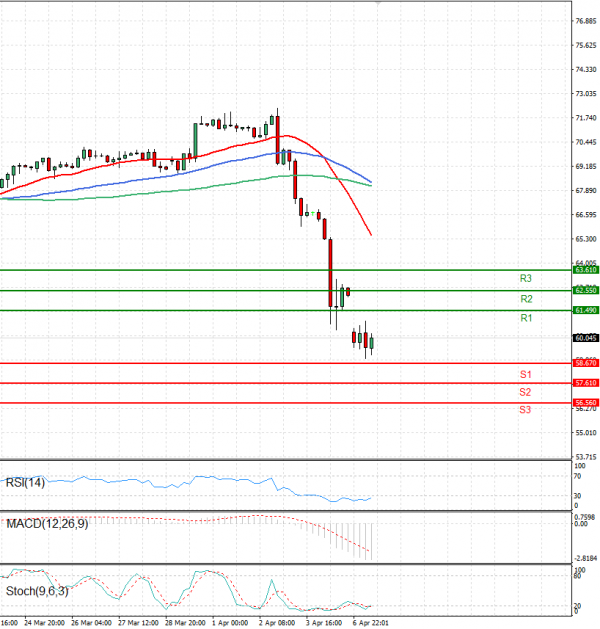Click the -2.8184 MACD scale value
Image resolution: width=600 pixels, height=629 pixels.
[x=586, y=559]
